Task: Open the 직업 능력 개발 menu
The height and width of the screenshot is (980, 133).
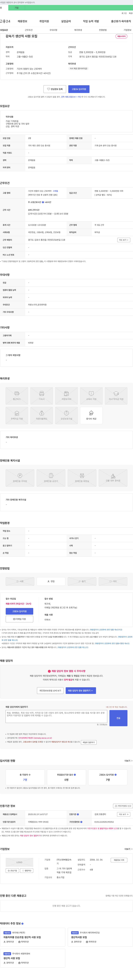Action: (x=91, y=21)
